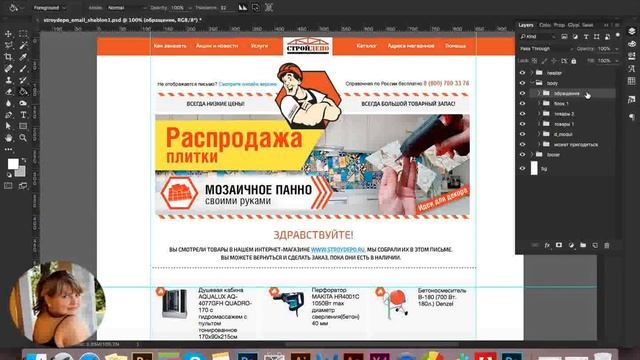The height and width of the screenshot is (360, 640).
Task: Expand the footer layer group
Action: pos(532,154)
